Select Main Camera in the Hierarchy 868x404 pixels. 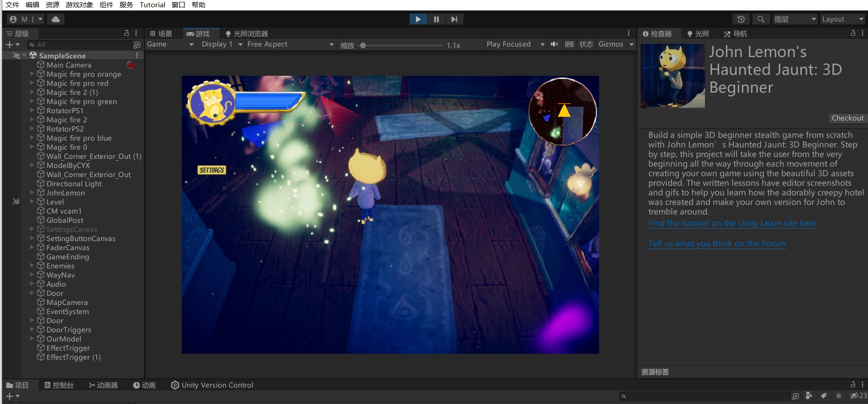click(x=68, y=65)
